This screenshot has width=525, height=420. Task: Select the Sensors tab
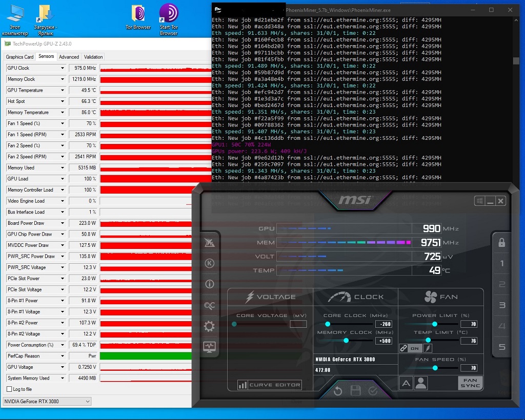click(x=46, y=56)
